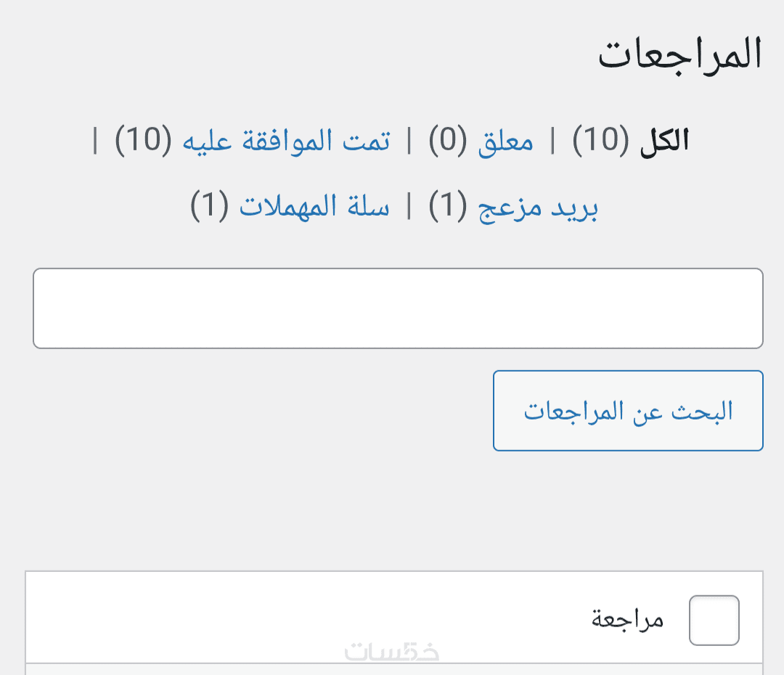Click the خمسات watermark text
Image resolution: width=784 pixels, height=675 pixels.
tap(392, 652)
